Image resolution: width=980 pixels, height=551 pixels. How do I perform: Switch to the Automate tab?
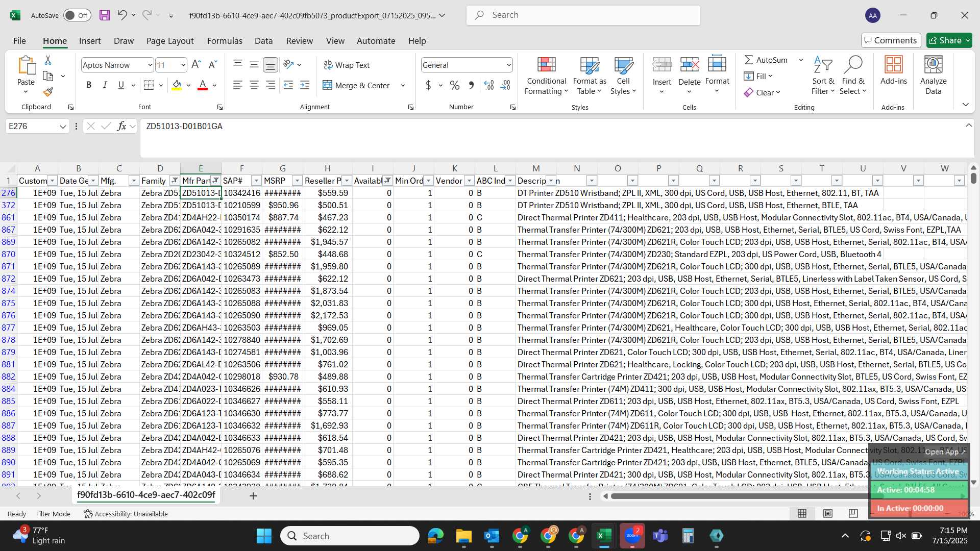click(x=376, y=40)
